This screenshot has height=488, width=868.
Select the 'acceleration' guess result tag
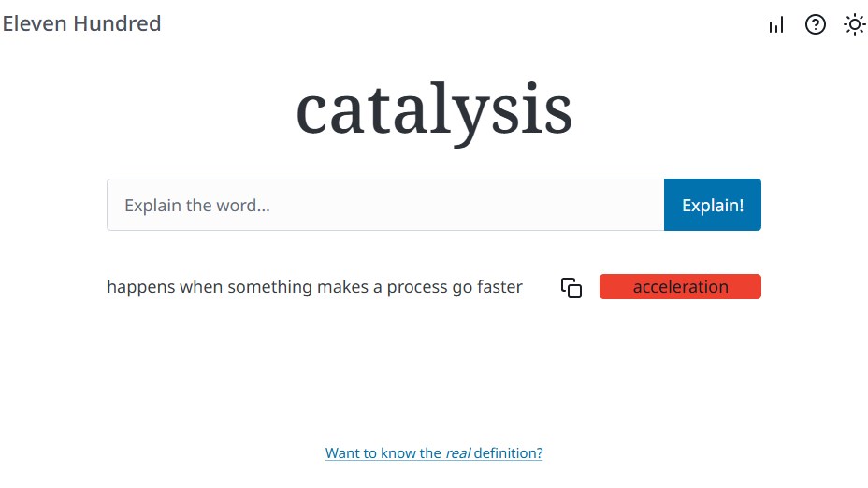pos(680,287)
